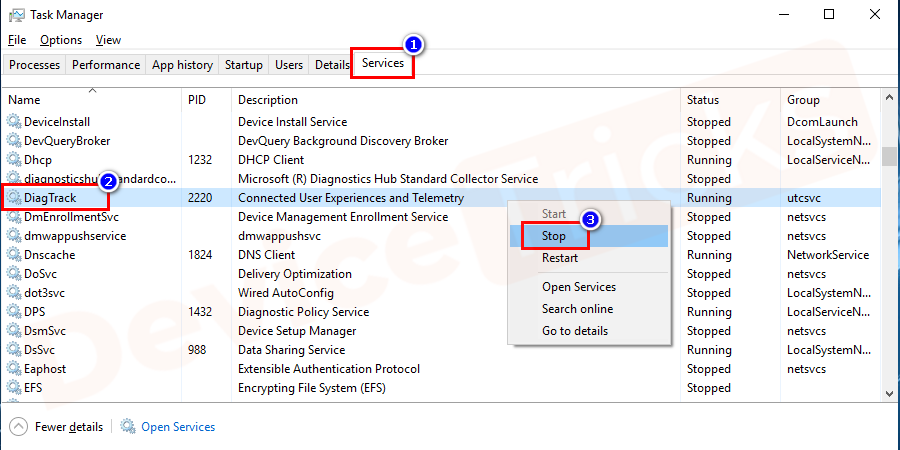Screen dimensions: 900x450
Task: Click the gear icon beside DiagTrack
Action: (13, 198)
